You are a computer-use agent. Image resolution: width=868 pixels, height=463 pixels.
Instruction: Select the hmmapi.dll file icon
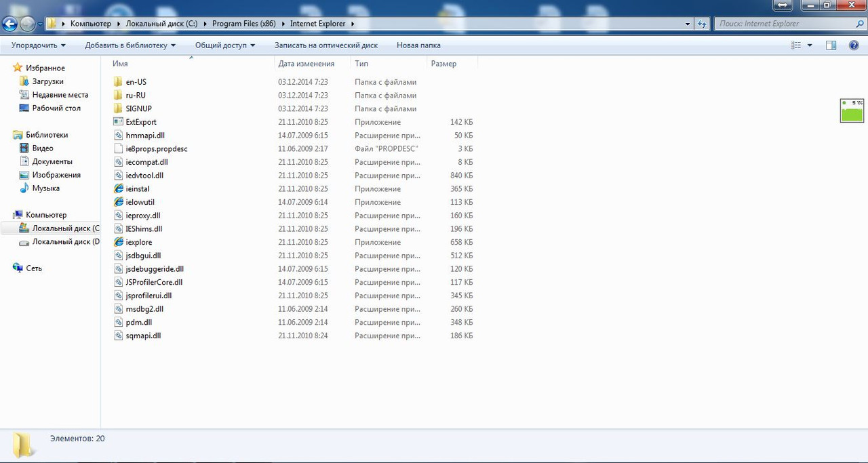tap(119, 135)
